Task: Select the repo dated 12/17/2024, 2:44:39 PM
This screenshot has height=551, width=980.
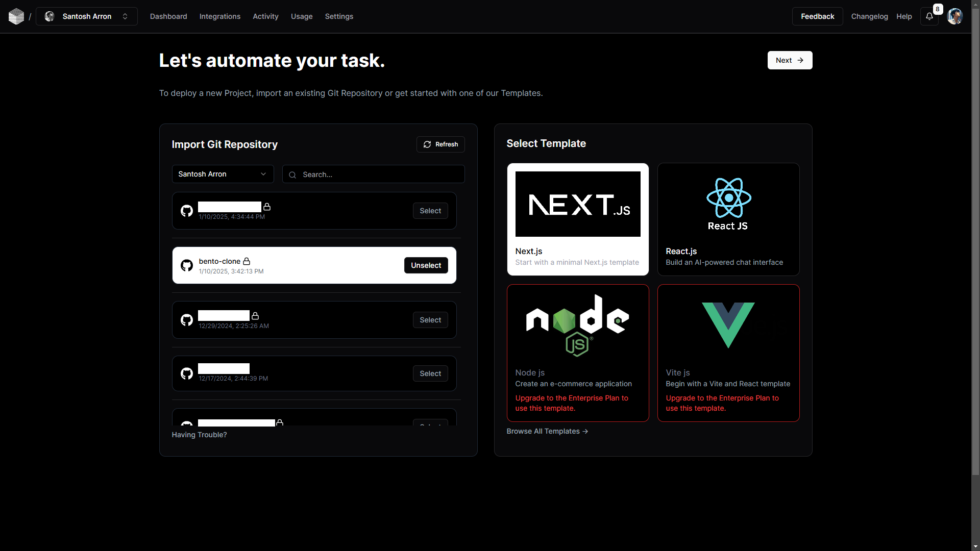Action: (430, 373)
